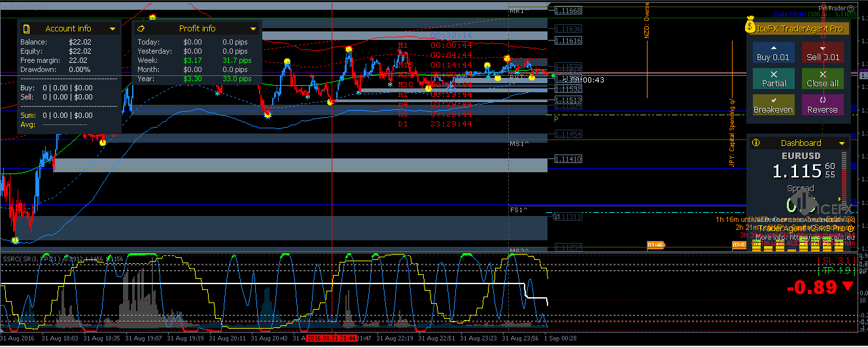868x347 pixels.
Task: Click the -0.89 indicator value
Action: 812,287
